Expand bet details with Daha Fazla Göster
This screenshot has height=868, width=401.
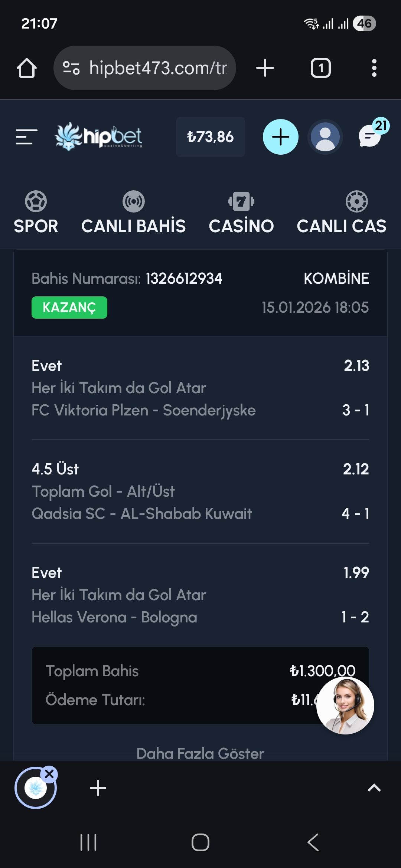click(200, 753)
